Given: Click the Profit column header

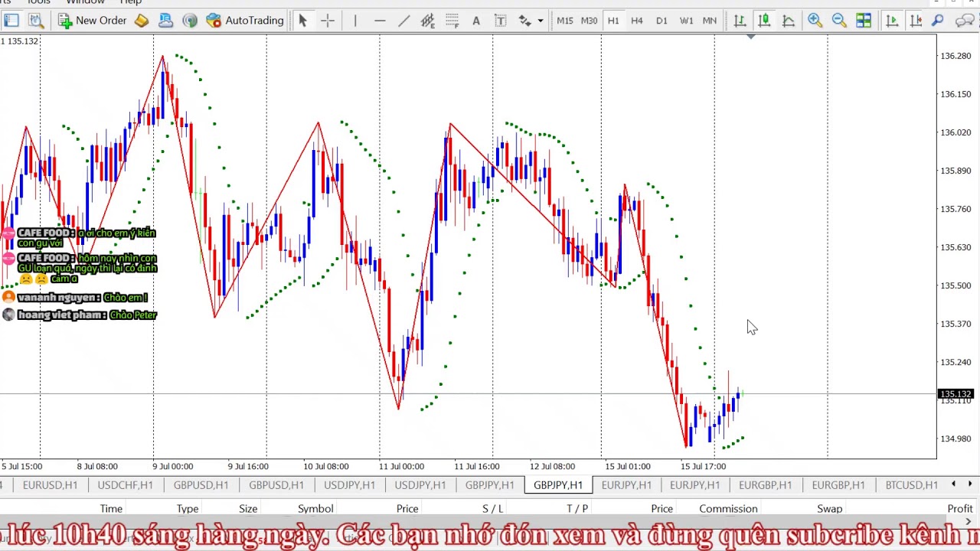Looking at the screenshot, I should tap(960, 508).
